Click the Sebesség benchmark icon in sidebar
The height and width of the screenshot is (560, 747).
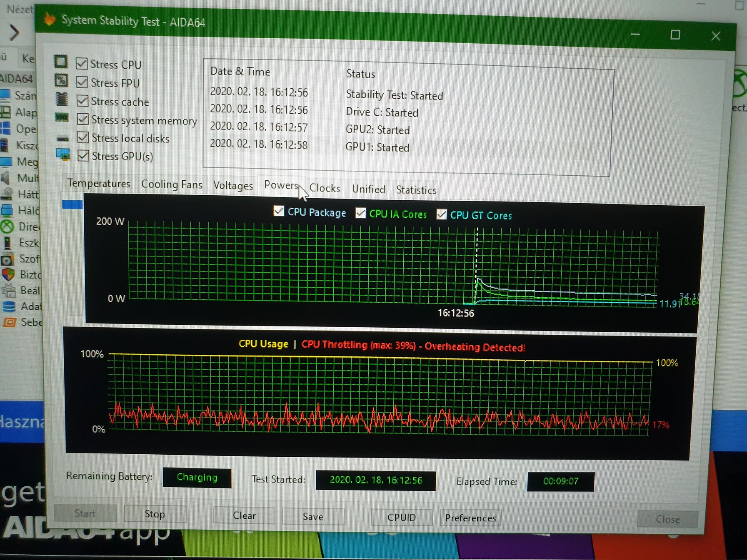9,322
